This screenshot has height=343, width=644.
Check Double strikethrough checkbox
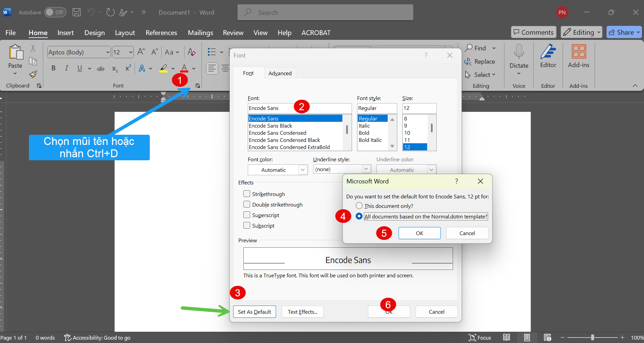point(247,204)
